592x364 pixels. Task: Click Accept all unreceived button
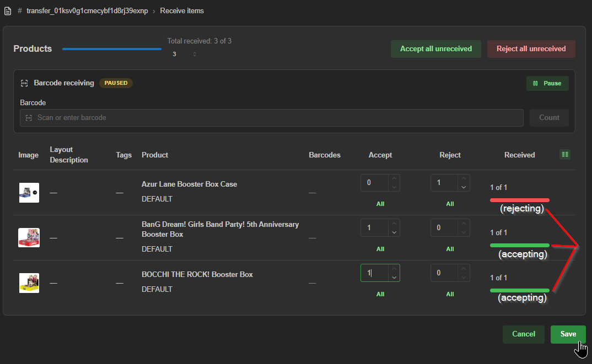(x=435, y=48)
